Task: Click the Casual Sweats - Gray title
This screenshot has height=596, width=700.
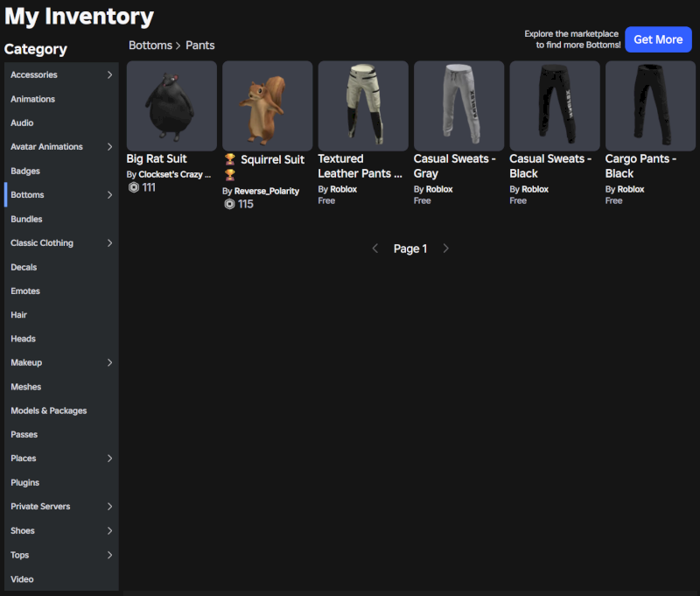Action: 455,166
